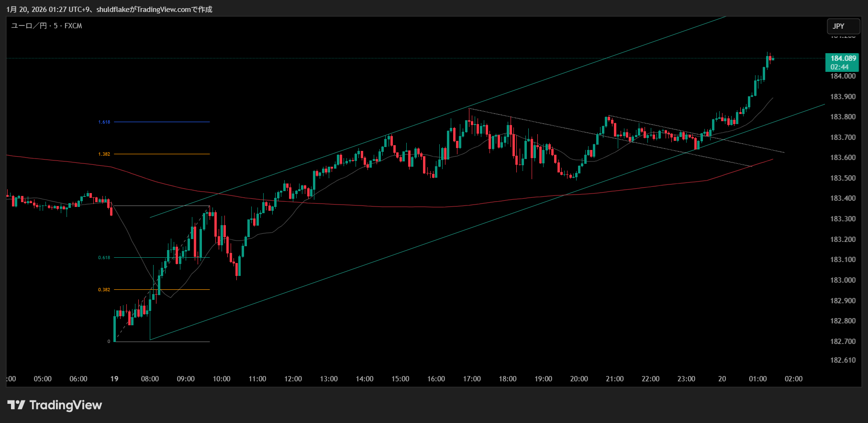
Task: Open the TradingView.com attribution text in header
Action: click(x=163, y=10)
